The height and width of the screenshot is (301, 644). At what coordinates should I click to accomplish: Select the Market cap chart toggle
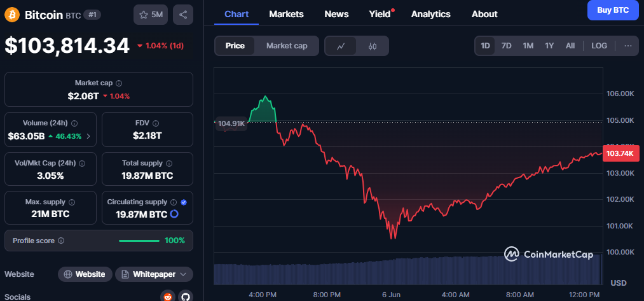(287, 46)
